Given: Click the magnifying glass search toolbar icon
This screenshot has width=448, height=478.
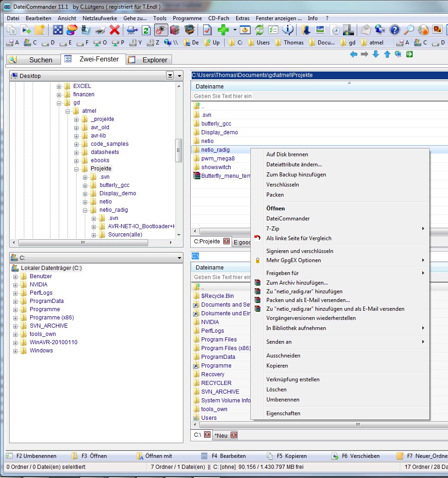Looking at the screenshot, I should coord(409,30).
